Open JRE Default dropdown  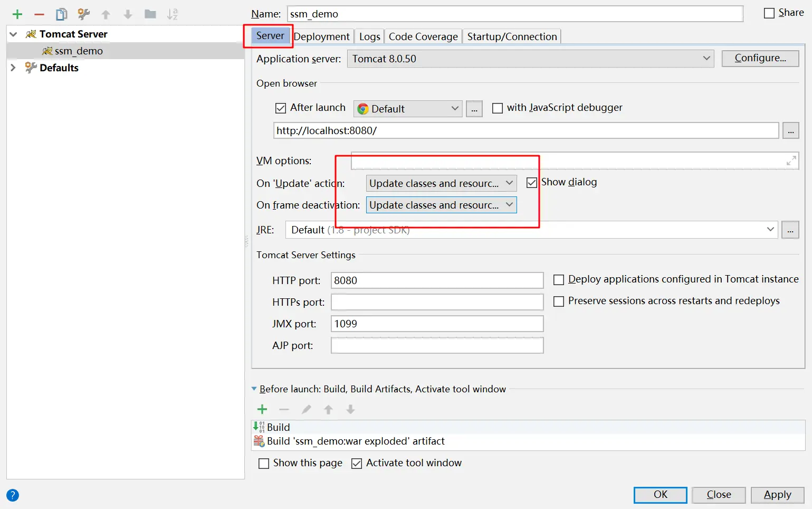click(531, 230)
